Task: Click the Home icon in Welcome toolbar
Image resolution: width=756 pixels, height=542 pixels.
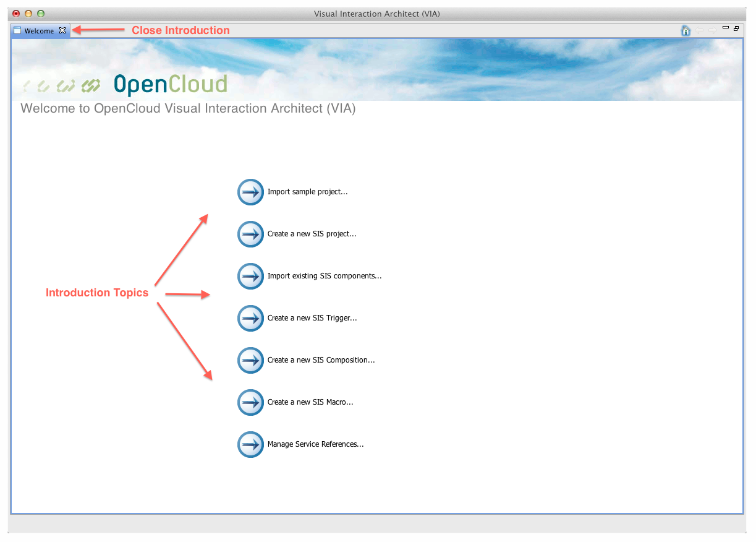Action: pos(686,30)
